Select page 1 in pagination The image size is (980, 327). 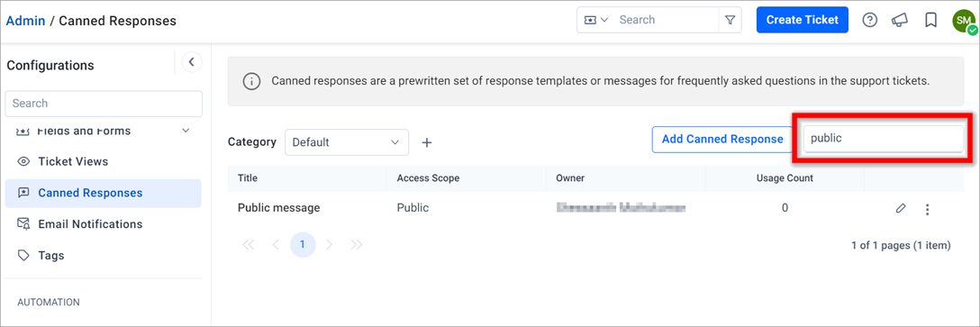tap(303, 244)
